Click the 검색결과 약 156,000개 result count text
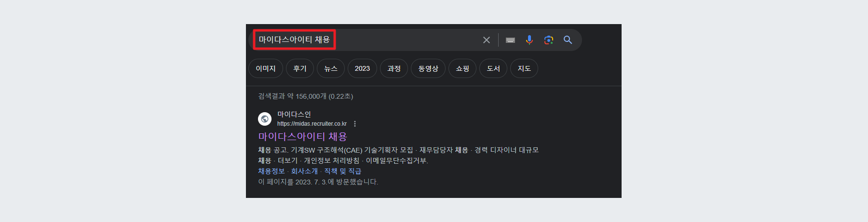The image size is (868, 222). coord(306,96)
